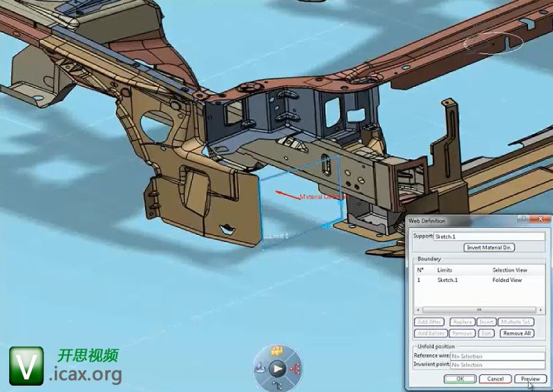
Task: Click the Add After button
Action: [429, 322]
